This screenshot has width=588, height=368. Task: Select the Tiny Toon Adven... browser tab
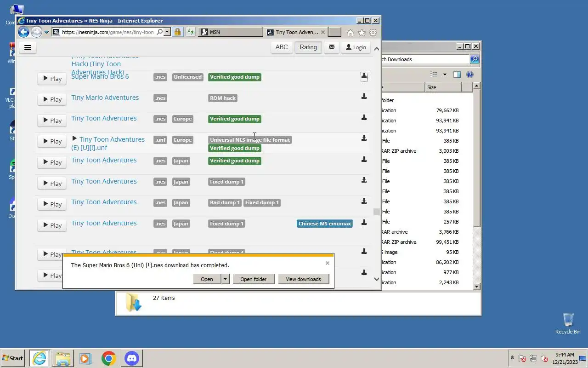[x=296, y=32]
